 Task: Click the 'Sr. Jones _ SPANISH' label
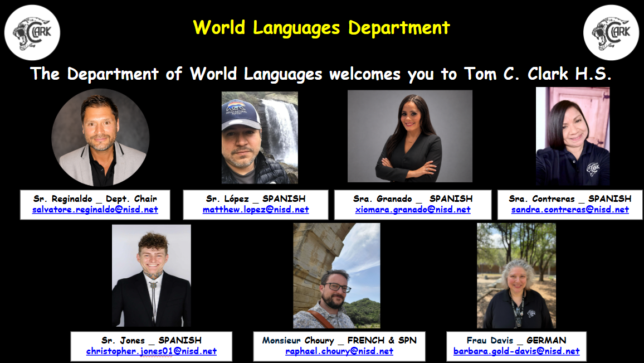point(152,340)
